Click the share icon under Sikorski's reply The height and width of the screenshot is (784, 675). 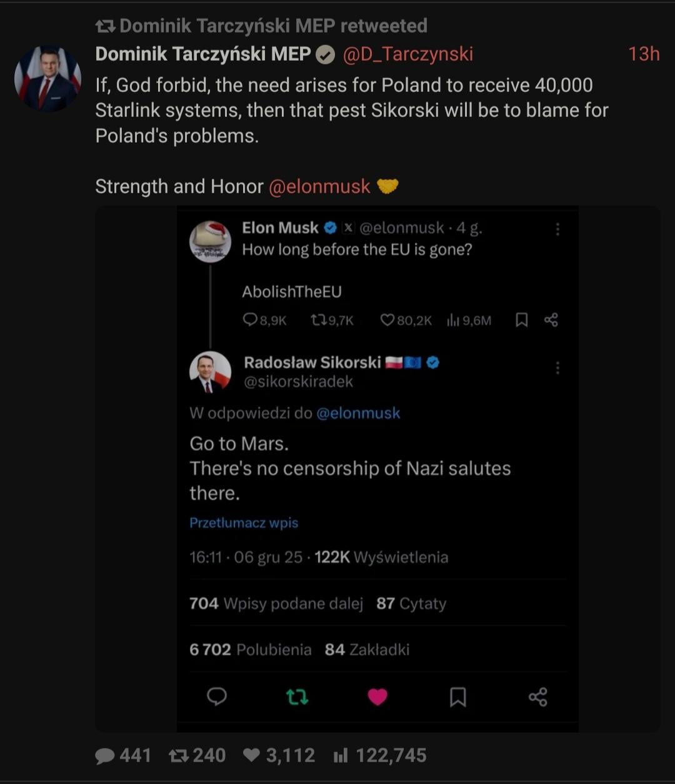tap(537, 696)
